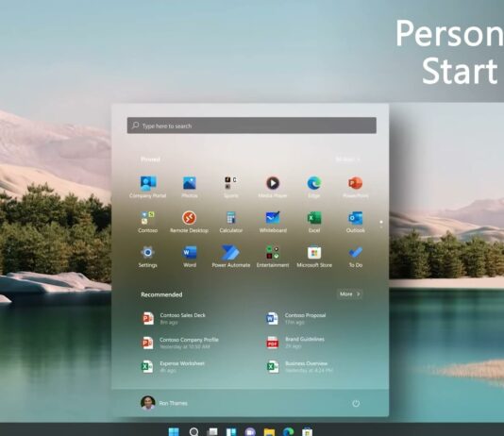The image size is (504, 436).
Task: Click the Windows Start button on the taskbar
Action: point(174,432)
